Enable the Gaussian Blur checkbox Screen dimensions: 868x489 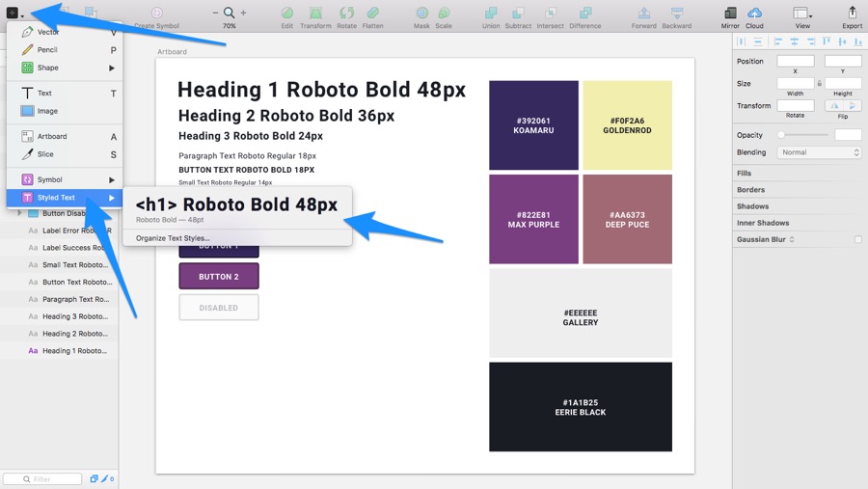click(858, 239)
